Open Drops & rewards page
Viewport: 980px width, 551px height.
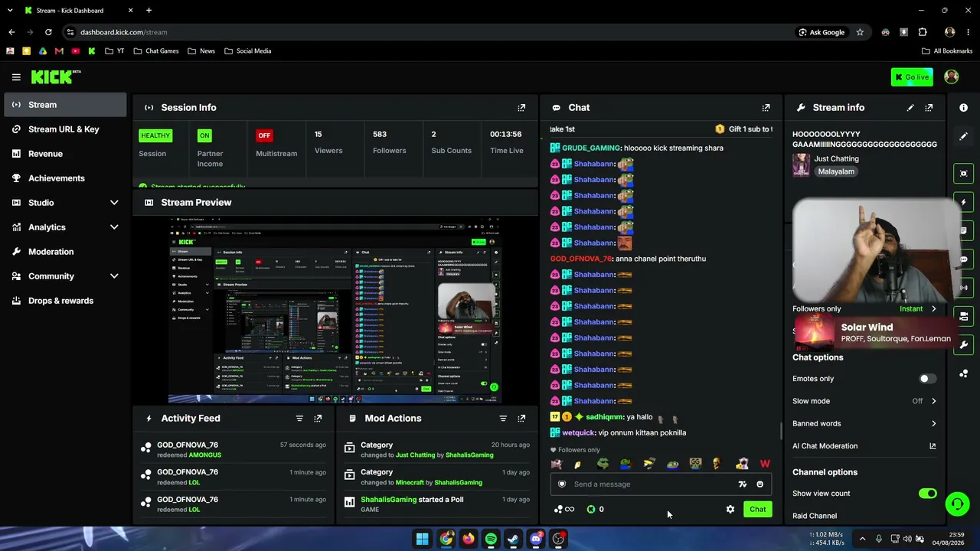[65, 301]
